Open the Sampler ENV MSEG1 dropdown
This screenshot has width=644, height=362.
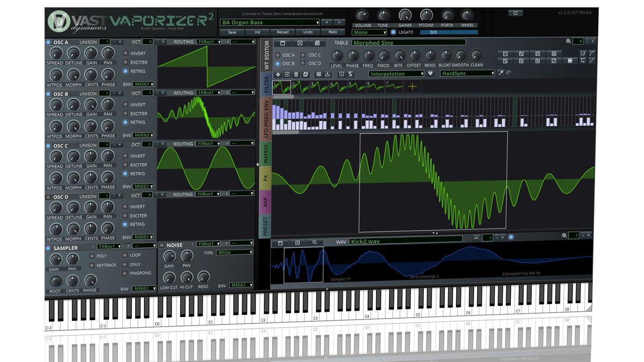pos(143,289)
